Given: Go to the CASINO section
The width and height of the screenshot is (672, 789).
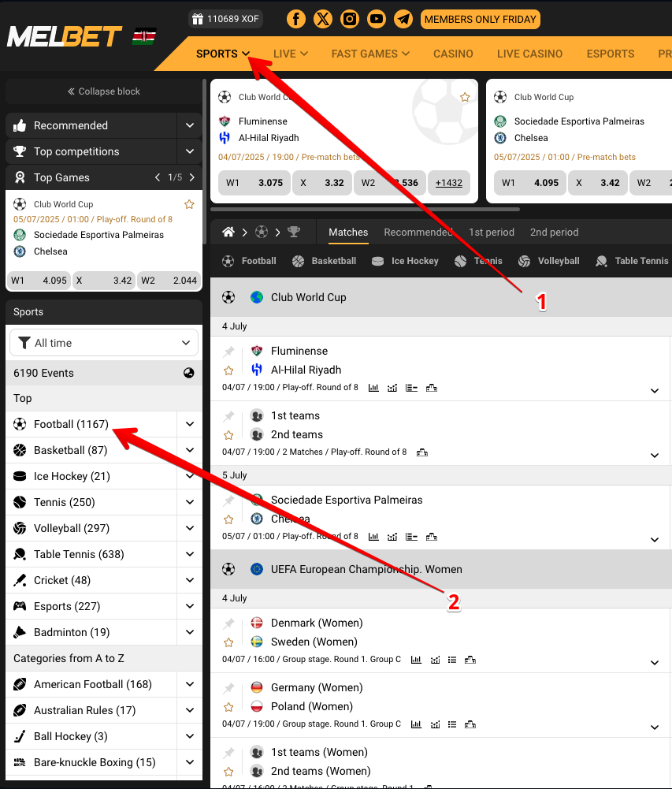Looking at the screenshot, I should 453,54.
